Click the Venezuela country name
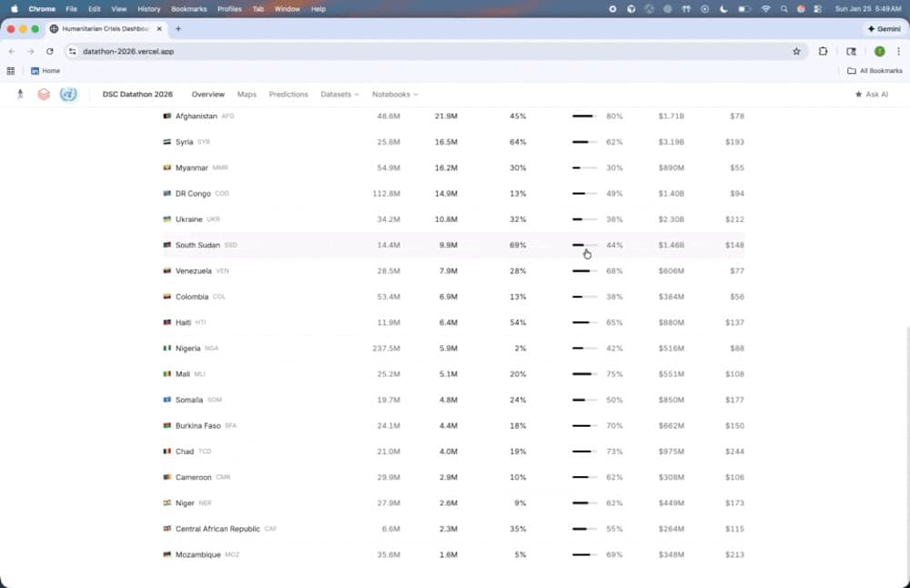 193,270
